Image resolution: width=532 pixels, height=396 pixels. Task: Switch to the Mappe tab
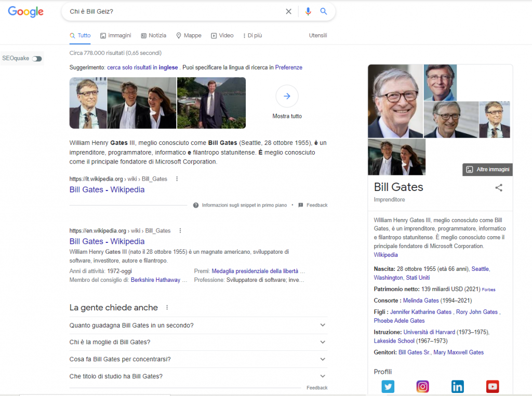pos(189,35)
